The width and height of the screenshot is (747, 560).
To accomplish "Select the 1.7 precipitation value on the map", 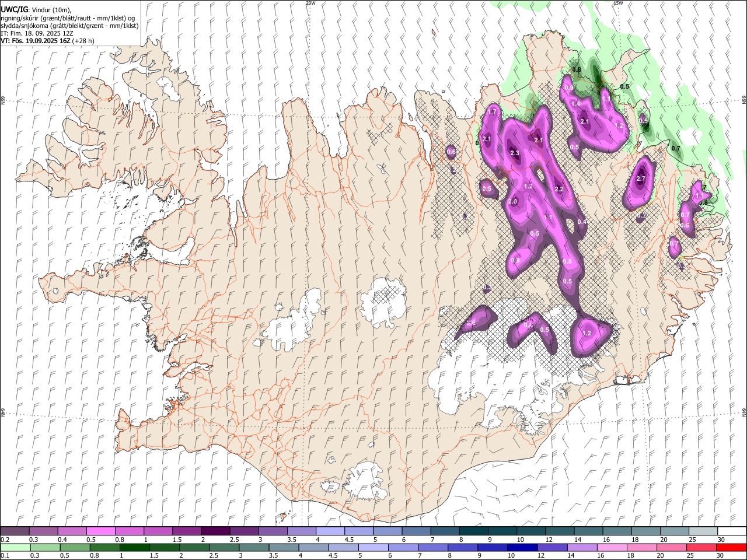I will coord(492,112).
